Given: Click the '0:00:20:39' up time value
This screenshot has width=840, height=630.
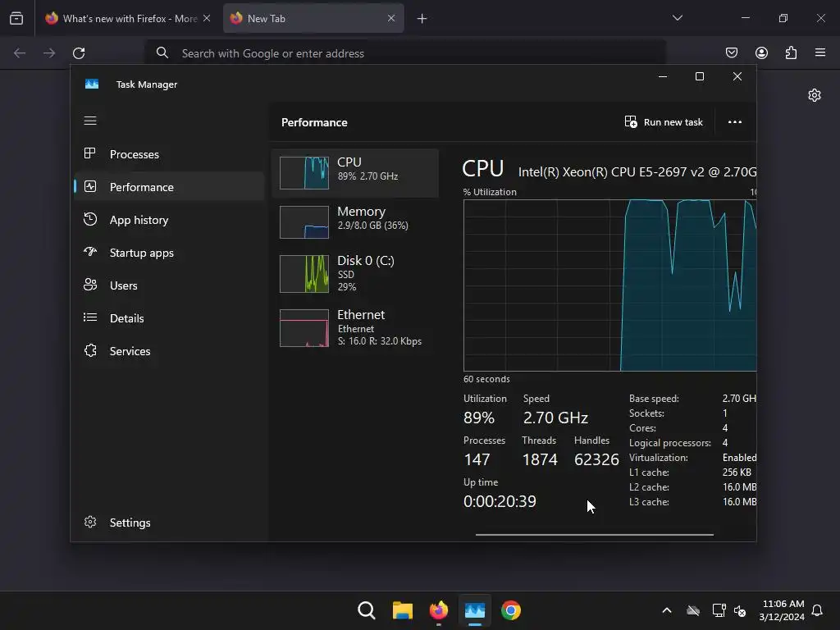Looking at the screenshot, I should click(x=500, y=501).
